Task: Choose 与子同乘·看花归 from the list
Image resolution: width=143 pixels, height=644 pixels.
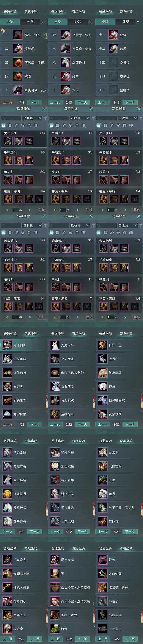Action: 119,508
